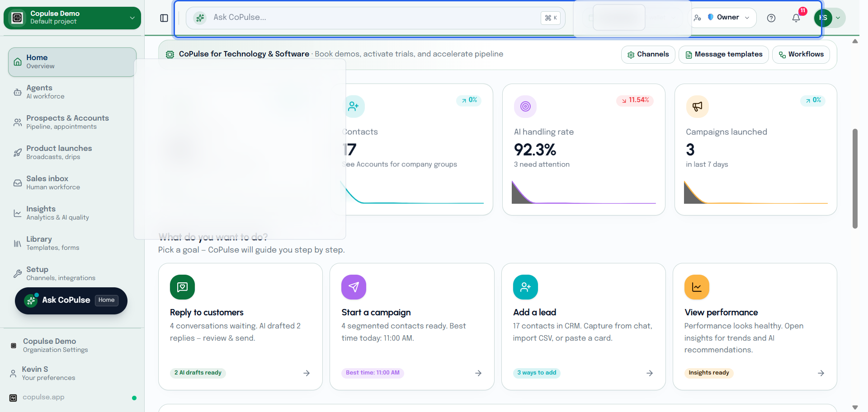868x412 pixels.
Task: Open the notifications bell
Action: [x=796, y=18]
